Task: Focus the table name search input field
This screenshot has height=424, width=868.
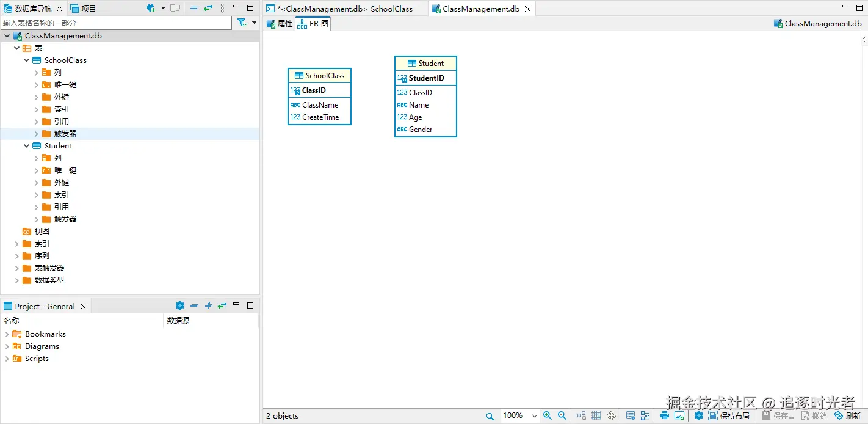Action: 116,23
